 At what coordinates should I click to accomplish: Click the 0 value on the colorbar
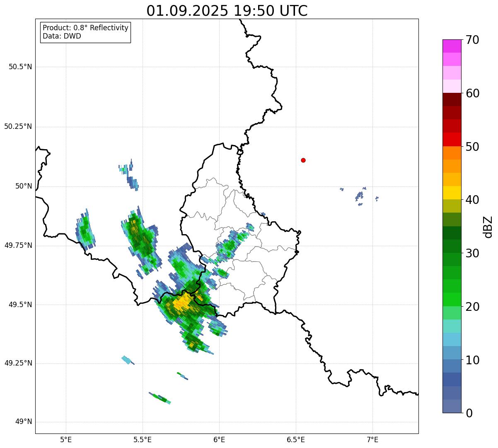(x=469, y=413)
